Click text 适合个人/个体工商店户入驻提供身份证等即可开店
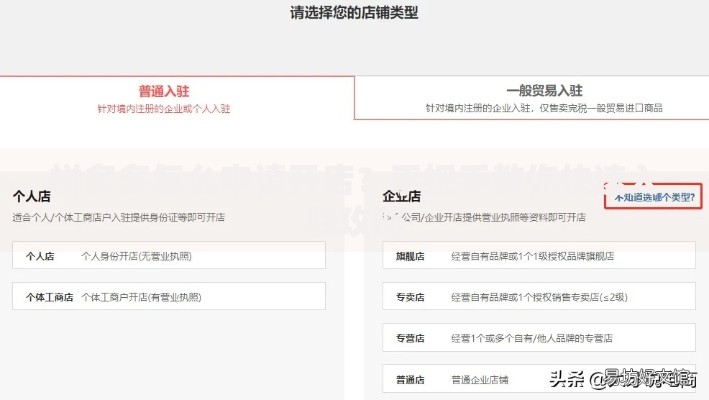 tap(118, 217)
